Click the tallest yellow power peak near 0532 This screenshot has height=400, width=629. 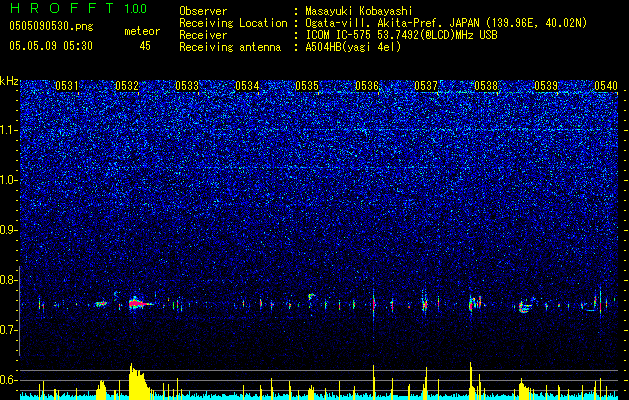click(x=137, y=381)
